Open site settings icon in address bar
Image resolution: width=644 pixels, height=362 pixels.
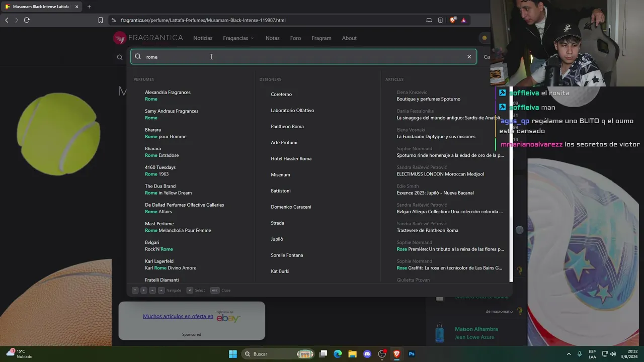[x=114, y=20]
